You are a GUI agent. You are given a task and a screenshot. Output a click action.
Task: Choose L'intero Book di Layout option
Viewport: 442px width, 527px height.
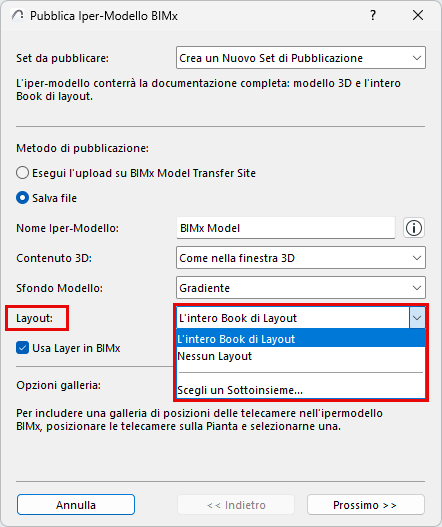tap(301, 339)
